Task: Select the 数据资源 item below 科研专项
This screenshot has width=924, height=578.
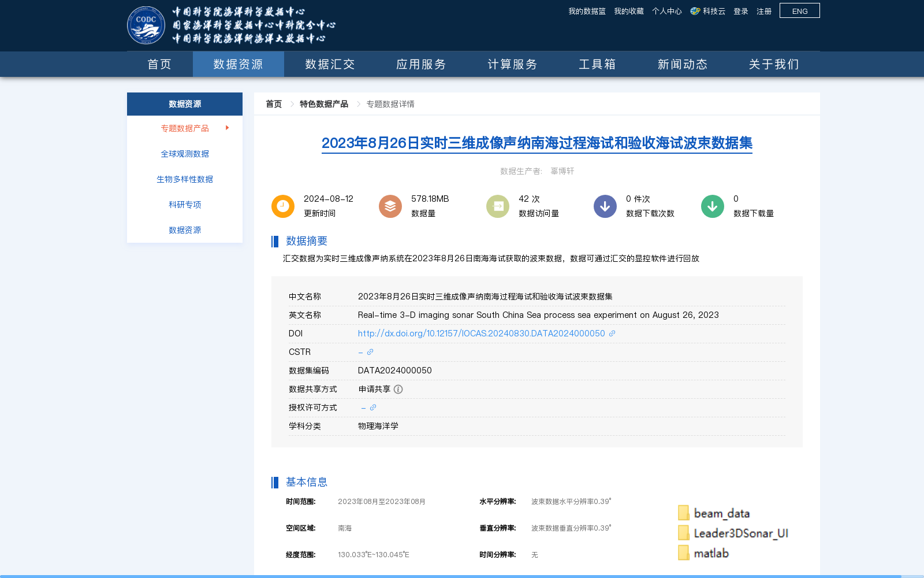Action: 185,230
